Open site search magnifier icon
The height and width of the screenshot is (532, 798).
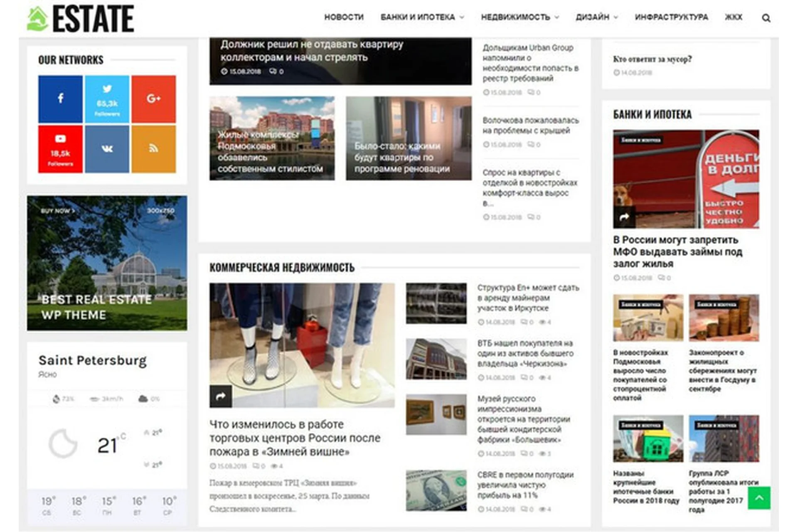[766, 18]
